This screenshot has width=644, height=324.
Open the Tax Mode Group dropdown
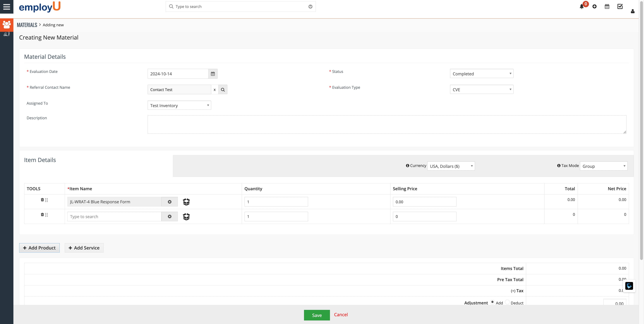[603, 166]
